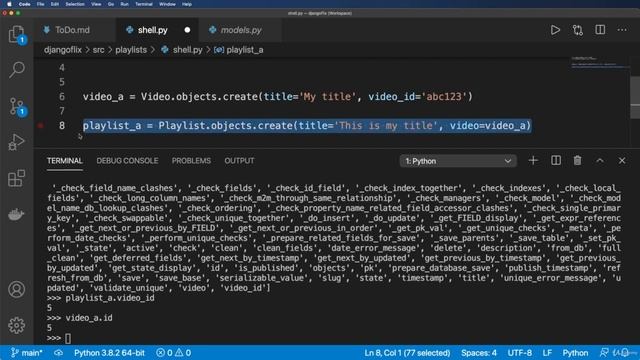Open the errors and warnings count
This screenshot has width=640, height=360.
tap(173, 353)
